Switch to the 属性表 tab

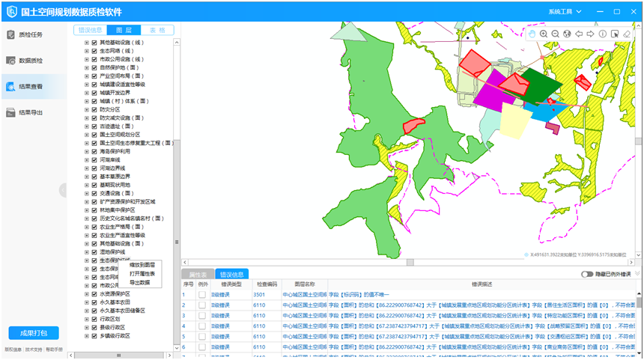198,275
